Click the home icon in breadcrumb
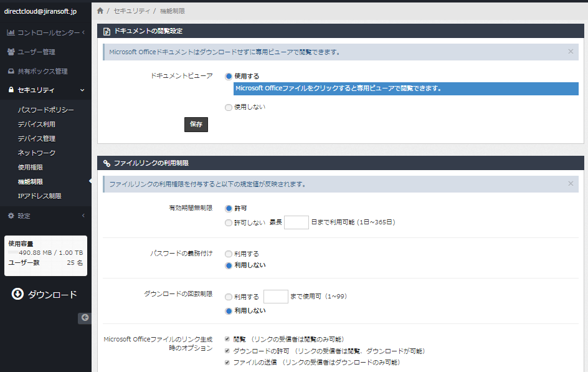 tap(100, 11)
